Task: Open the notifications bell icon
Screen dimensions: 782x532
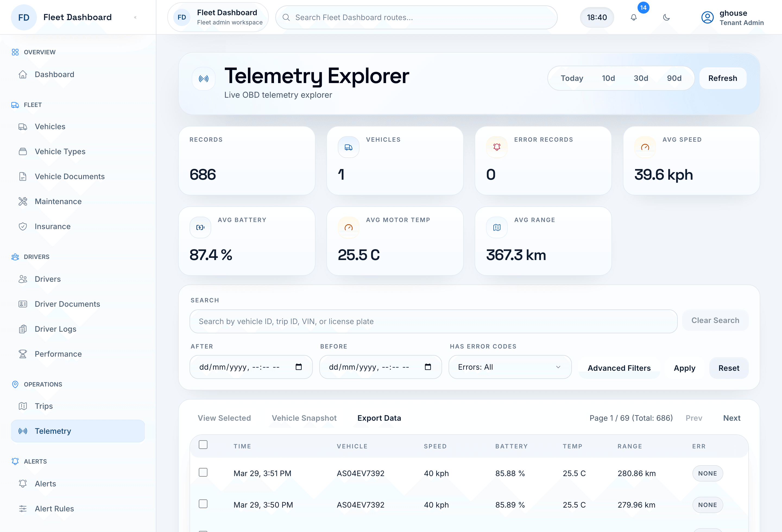Action: 633,17
